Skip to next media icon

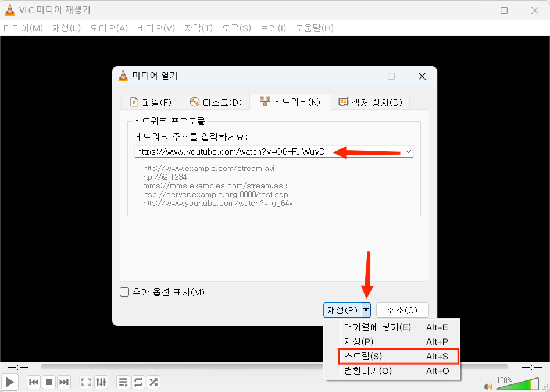pos(63,382)
